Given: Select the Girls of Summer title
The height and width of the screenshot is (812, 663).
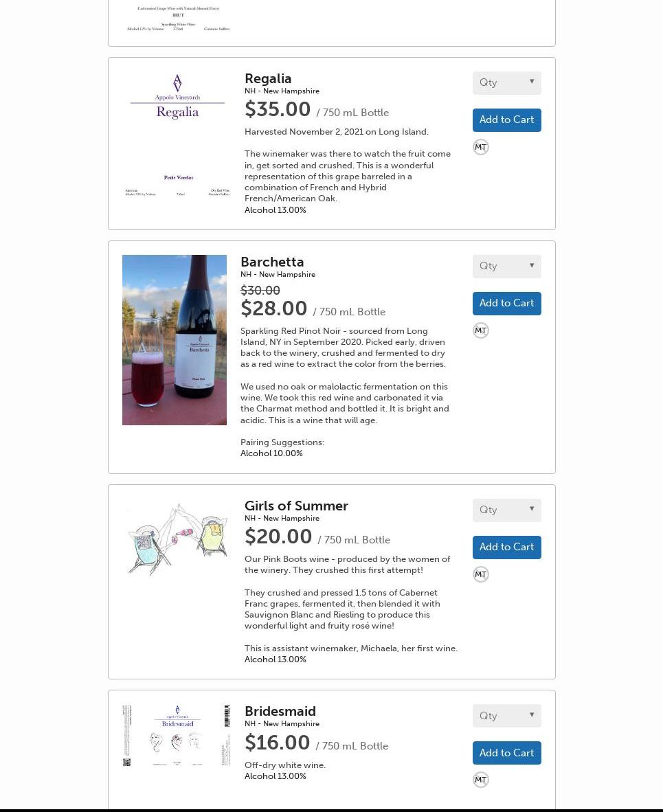Looking at the screenshot, I should point(296,506).
